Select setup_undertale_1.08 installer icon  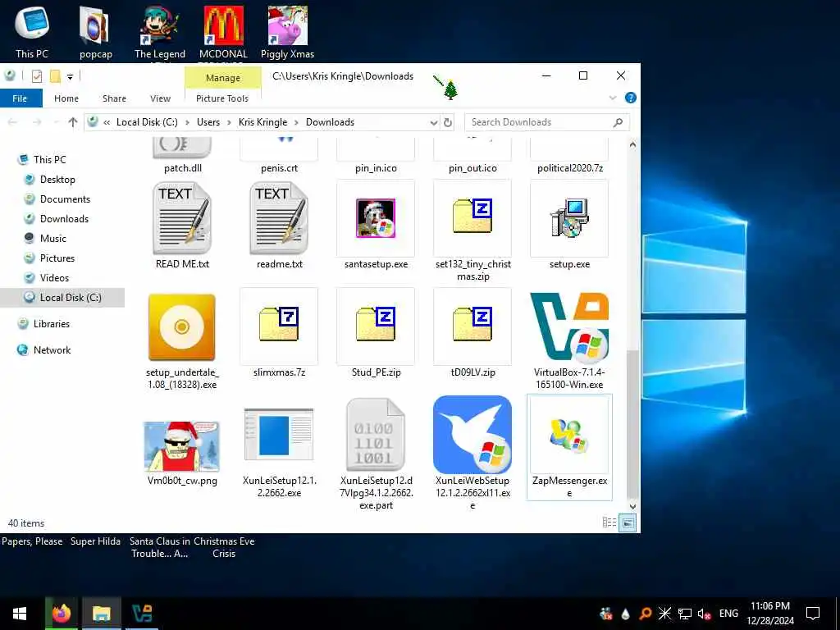point(181,327)
